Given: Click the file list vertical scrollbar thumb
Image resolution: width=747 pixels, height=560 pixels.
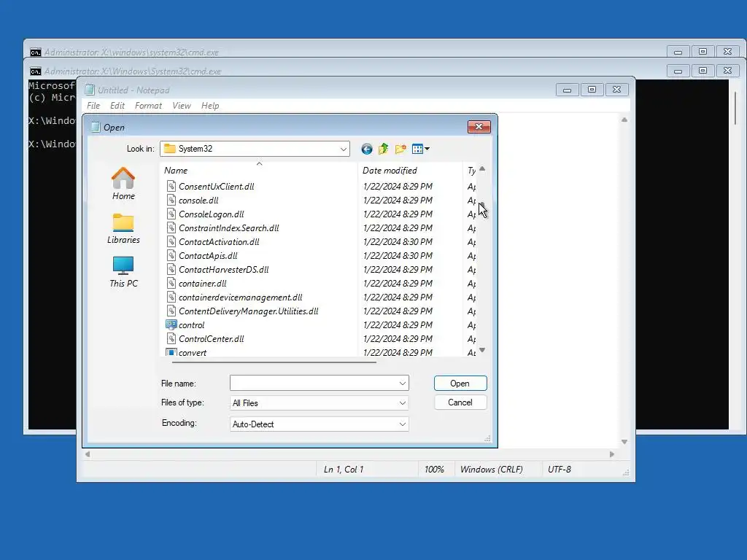Looking at the screenshot, I should tap(482, 206).
